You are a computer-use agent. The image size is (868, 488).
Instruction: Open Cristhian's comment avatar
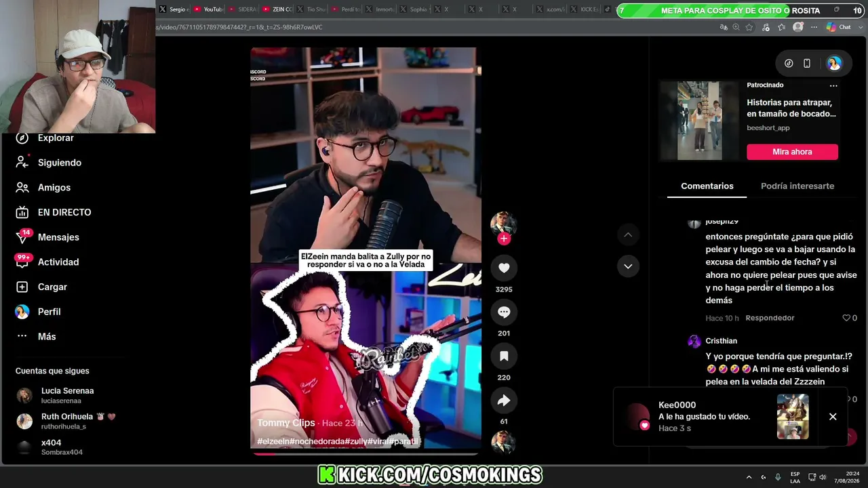click(694, 341)
